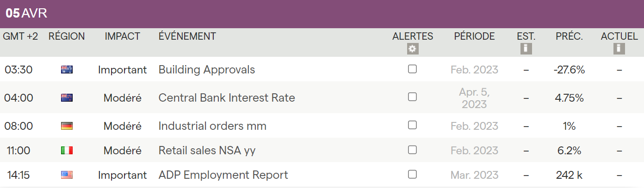Click the ÉVÉNEMENT column header
The image size is (644, 188).
(187, 36)
